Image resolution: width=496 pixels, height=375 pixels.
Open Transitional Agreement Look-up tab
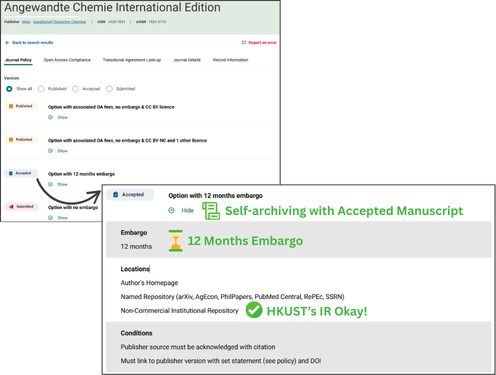click(132, 60)
